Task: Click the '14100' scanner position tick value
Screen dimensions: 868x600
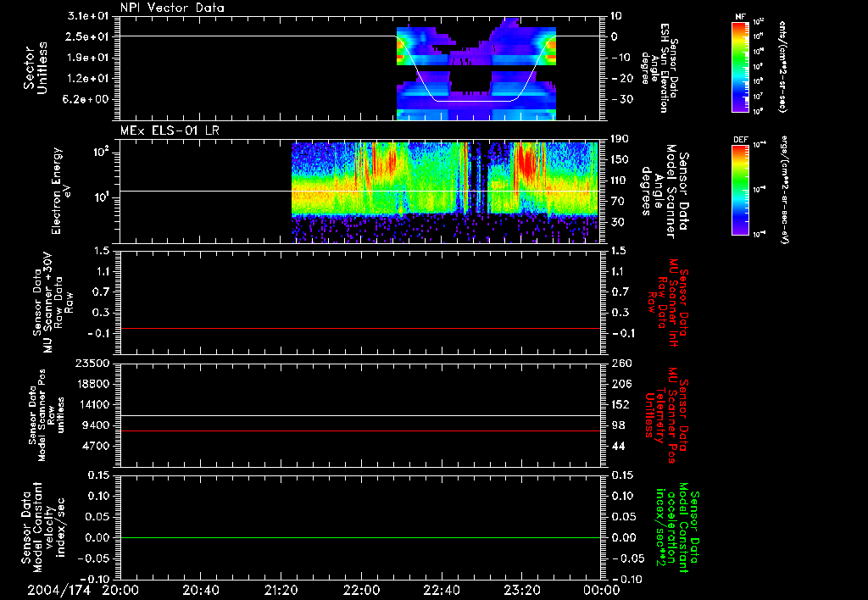Action: coord(92,404)
